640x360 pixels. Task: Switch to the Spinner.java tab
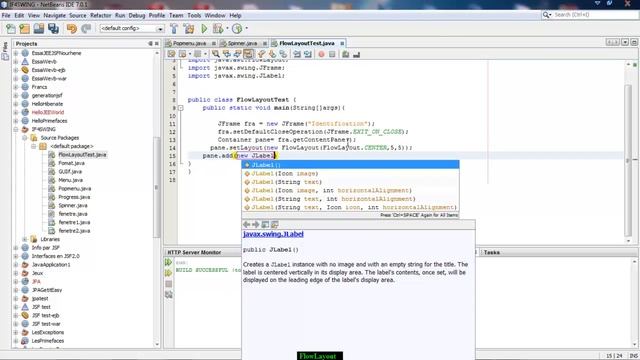tap(242, 43)
